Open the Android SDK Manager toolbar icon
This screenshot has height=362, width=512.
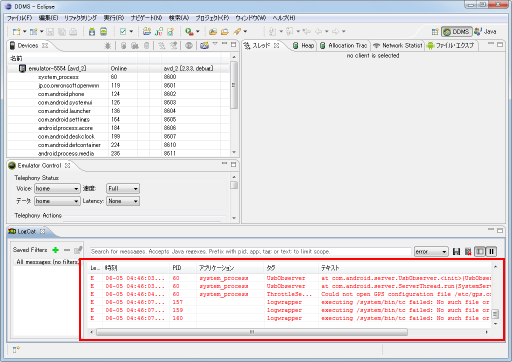pyautogui.click(x=92, y=32)
